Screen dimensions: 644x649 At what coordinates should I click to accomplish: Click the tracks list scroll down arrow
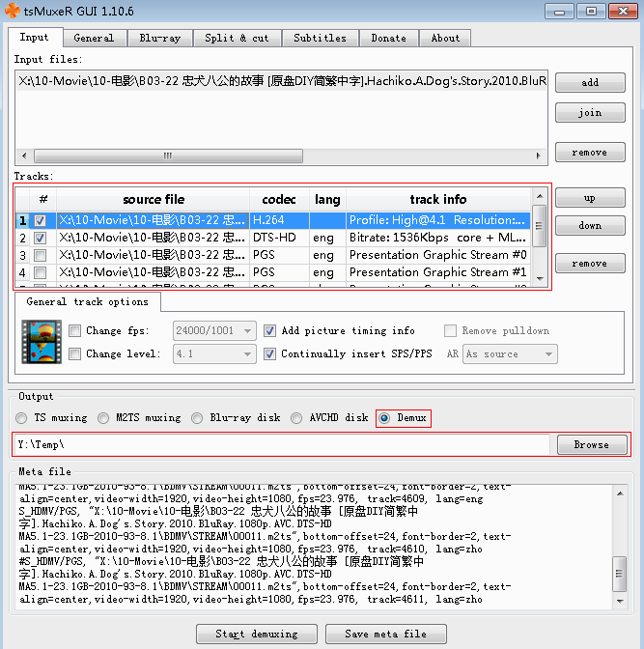(x=540, y=279)
